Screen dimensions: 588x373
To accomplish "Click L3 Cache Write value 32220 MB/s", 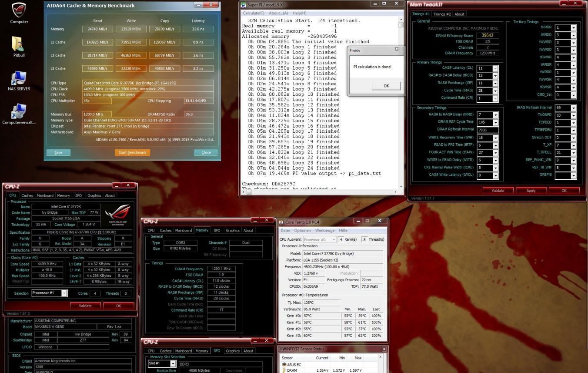I will point(130,68).
